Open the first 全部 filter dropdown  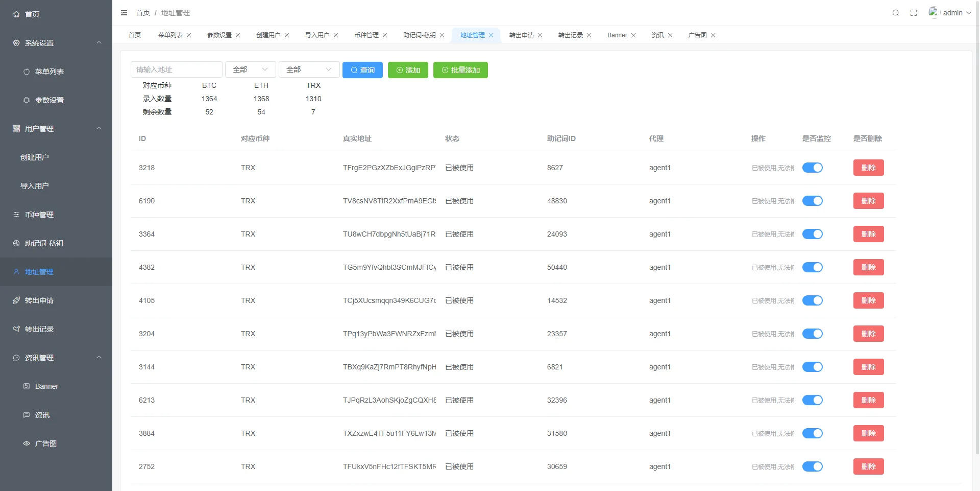(x=250, y=69)
